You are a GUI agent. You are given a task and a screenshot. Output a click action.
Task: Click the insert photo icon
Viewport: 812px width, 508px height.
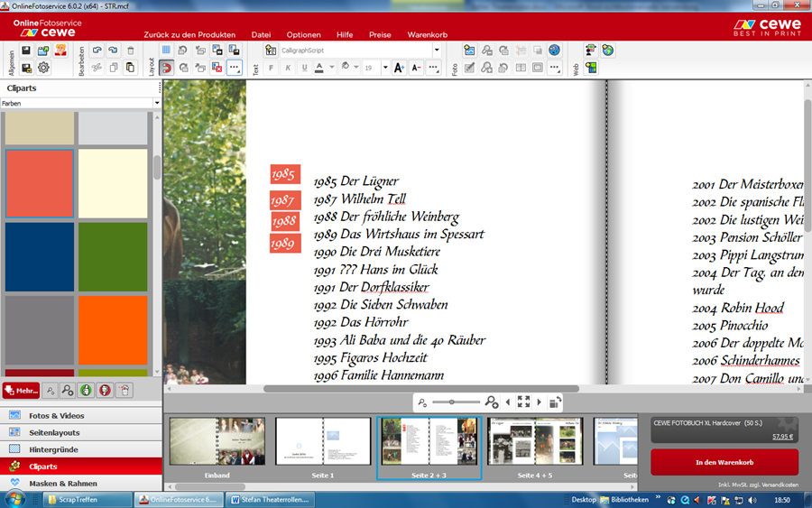coord(469,51)
